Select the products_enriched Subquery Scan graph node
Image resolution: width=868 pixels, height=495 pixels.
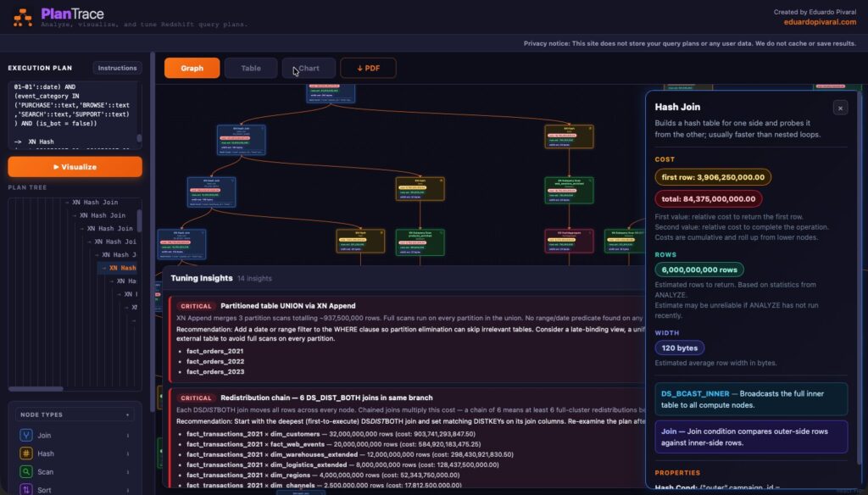click(x=420, y=242)
